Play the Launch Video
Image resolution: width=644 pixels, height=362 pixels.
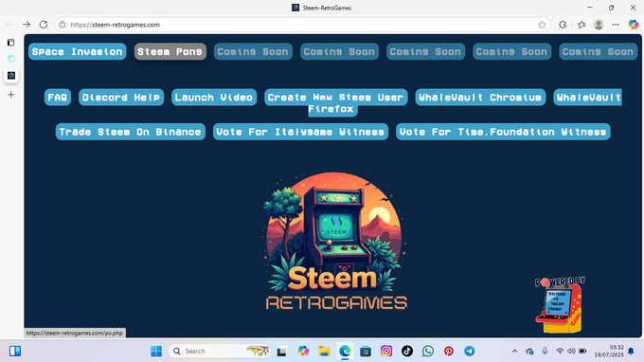214,98
